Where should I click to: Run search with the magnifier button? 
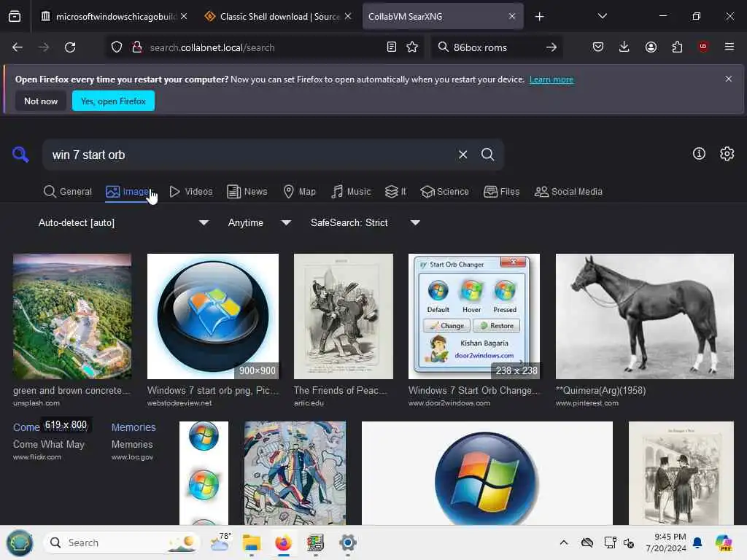tap(487, 155)
